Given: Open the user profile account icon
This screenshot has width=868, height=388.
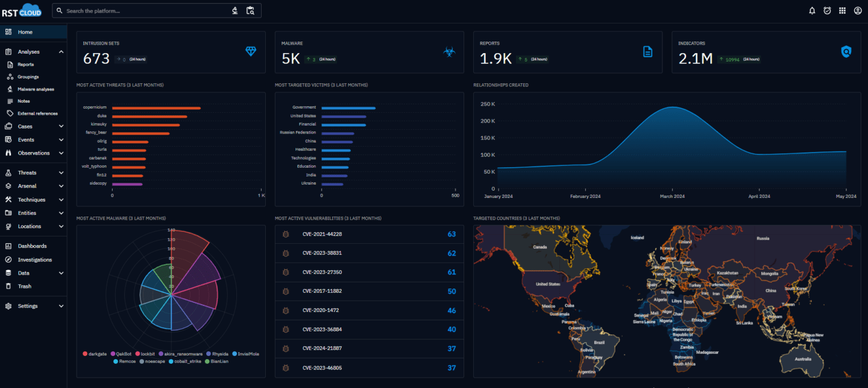Looking at the screenshot, I should coord(857,10).
